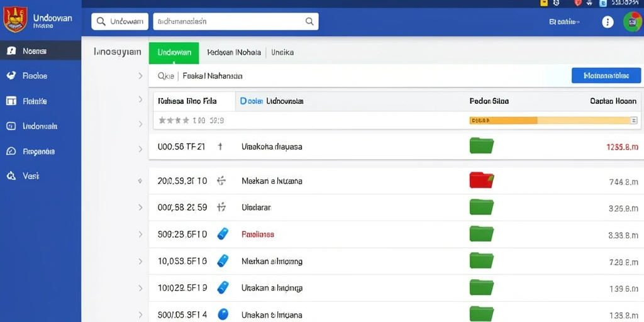Click the Undowam search field in header

[x=120, y=21]
